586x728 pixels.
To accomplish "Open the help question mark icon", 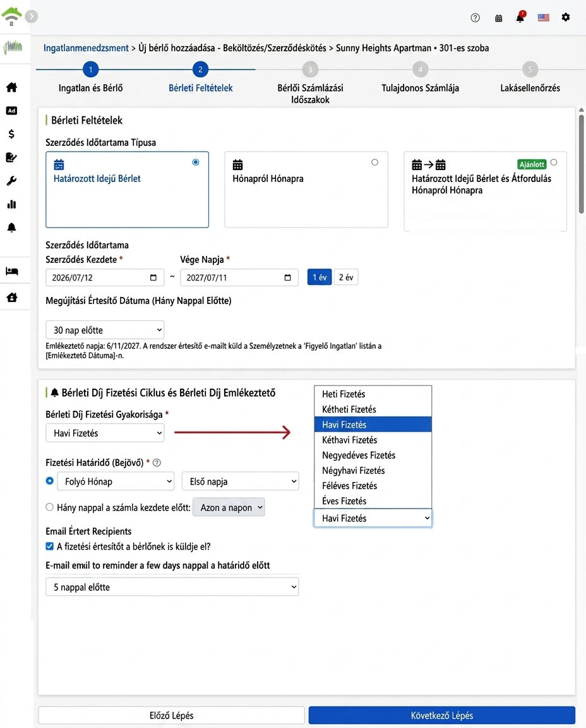I will (x=475, y=18).
